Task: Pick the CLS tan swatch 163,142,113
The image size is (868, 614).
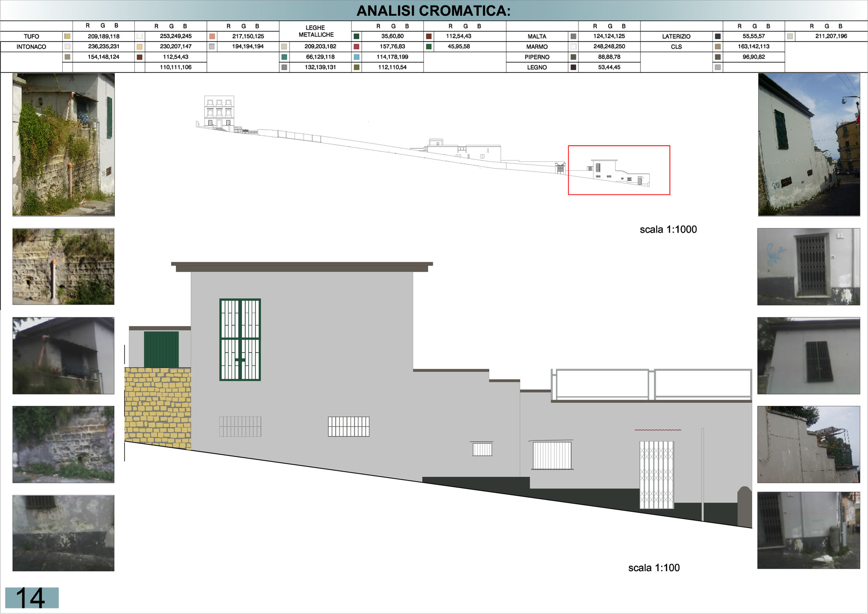Action: (x=718, y=47)
